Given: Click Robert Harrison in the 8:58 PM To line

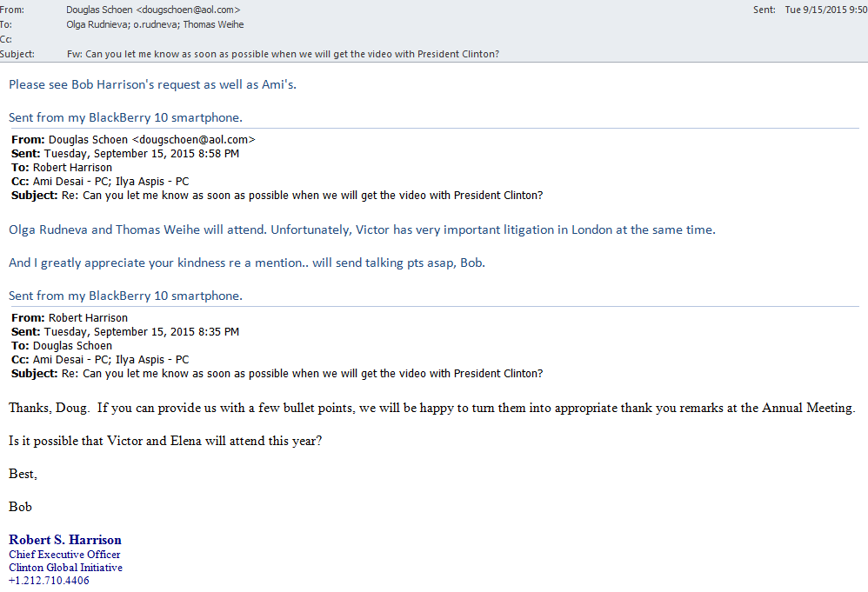Looking at the screenshot, I should click(x=72, y=168).
